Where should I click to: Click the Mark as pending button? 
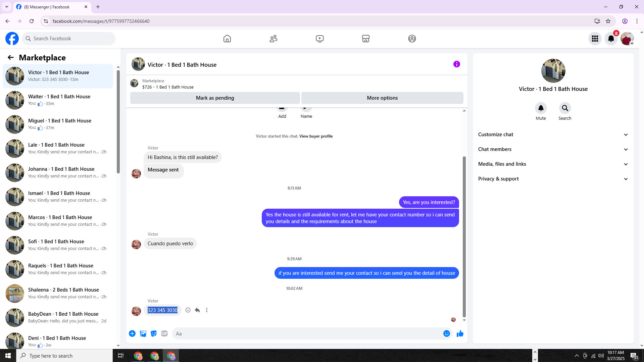[215, 98]
